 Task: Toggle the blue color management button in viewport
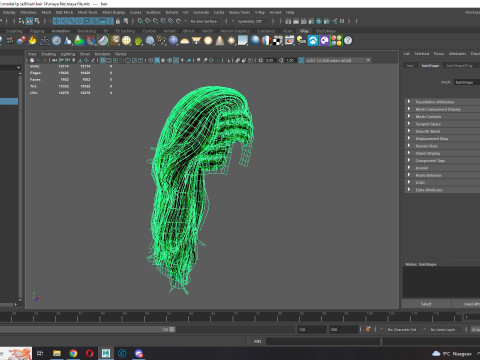pos(301,60)
